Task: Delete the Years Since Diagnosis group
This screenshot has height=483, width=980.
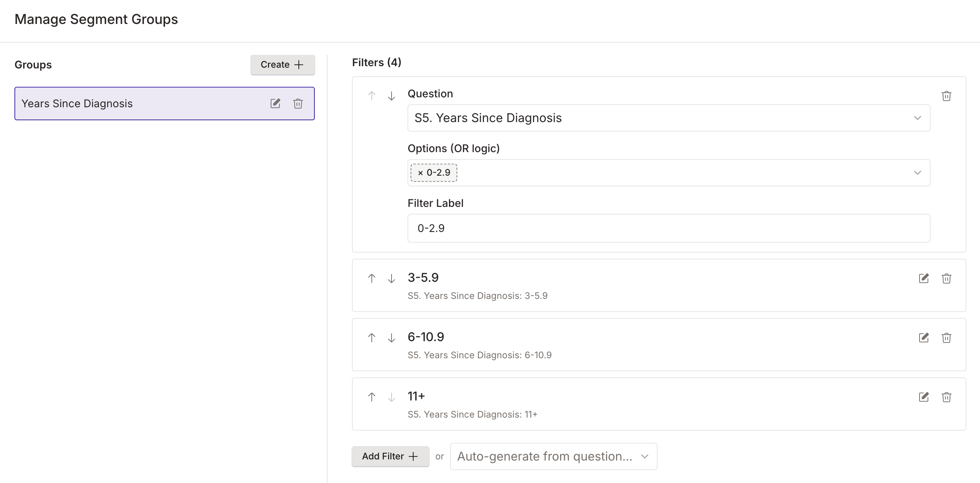Action: point(298,103)
